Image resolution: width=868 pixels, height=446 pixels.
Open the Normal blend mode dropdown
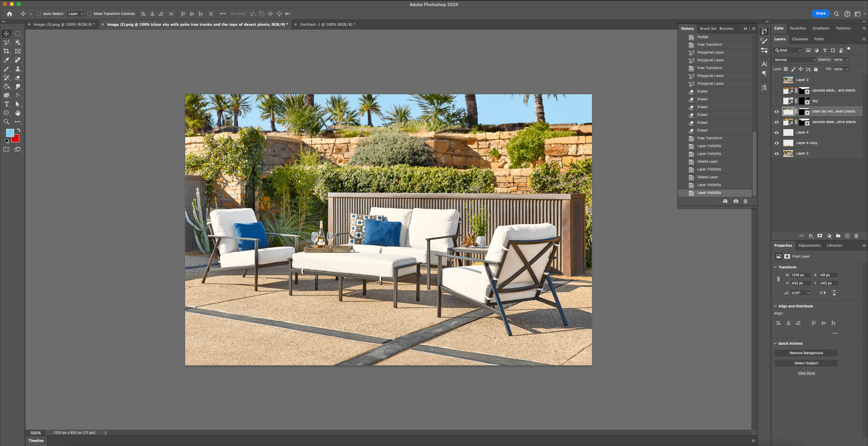795,60
